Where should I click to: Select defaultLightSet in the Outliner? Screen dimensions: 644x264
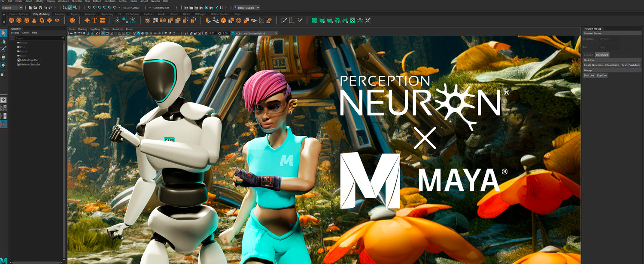point(30,60)
